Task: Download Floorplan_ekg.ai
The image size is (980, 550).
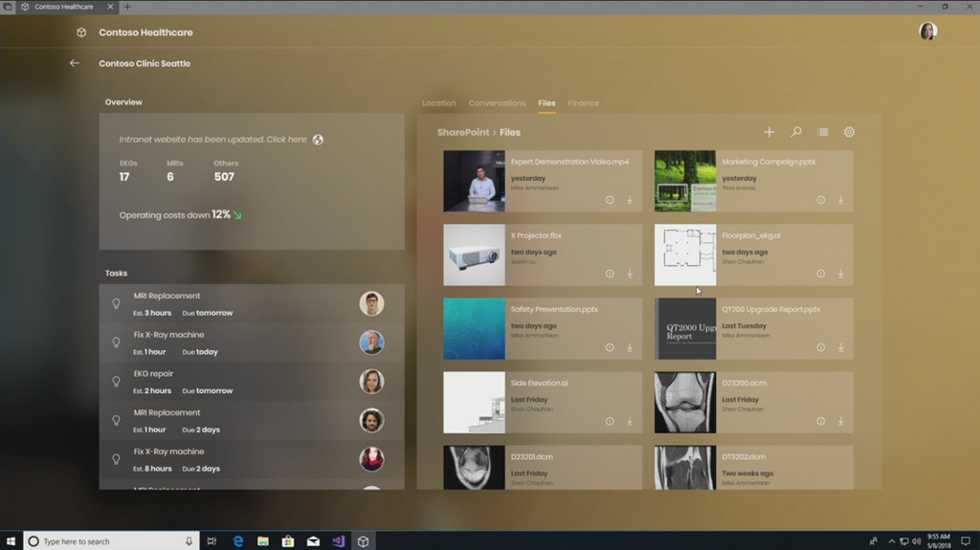Action: (x=840, y=274)
